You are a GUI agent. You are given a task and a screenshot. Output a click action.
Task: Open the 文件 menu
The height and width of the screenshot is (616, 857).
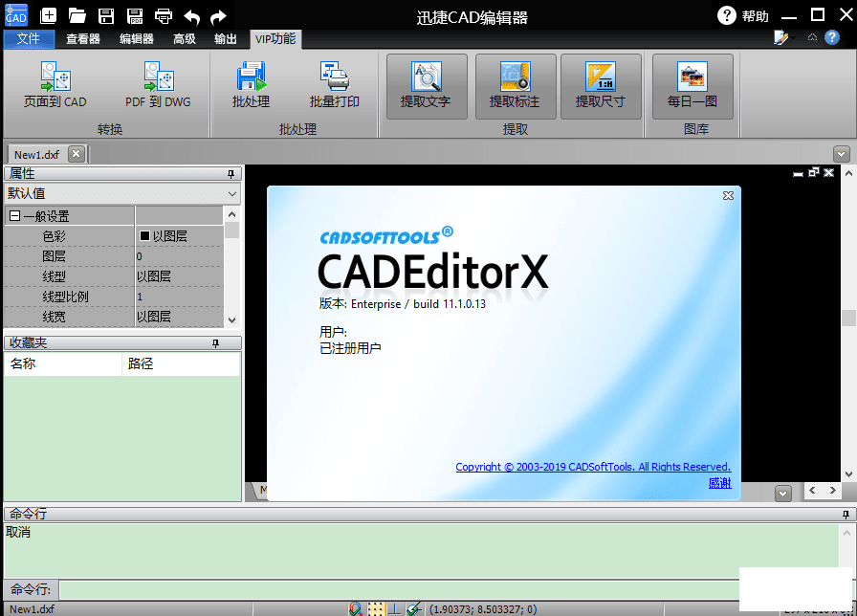point(29,39)
